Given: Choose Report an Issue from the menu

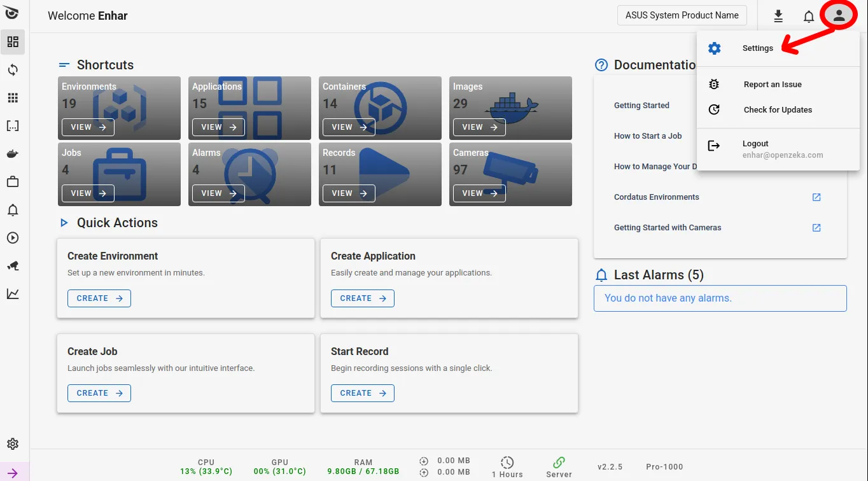Looking at the screenshot, I should [x=772, y=85].
